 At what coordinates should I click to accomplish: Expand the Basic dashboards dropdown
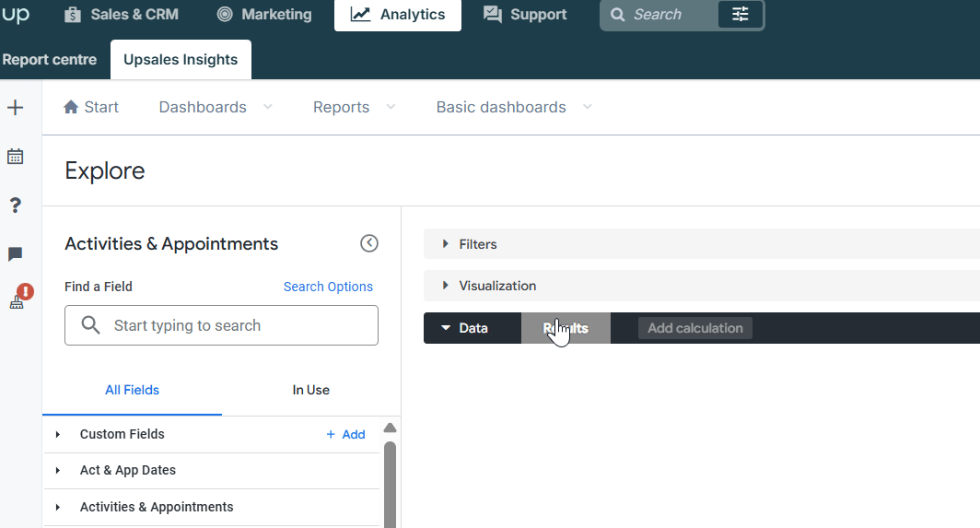click(514, 107)
